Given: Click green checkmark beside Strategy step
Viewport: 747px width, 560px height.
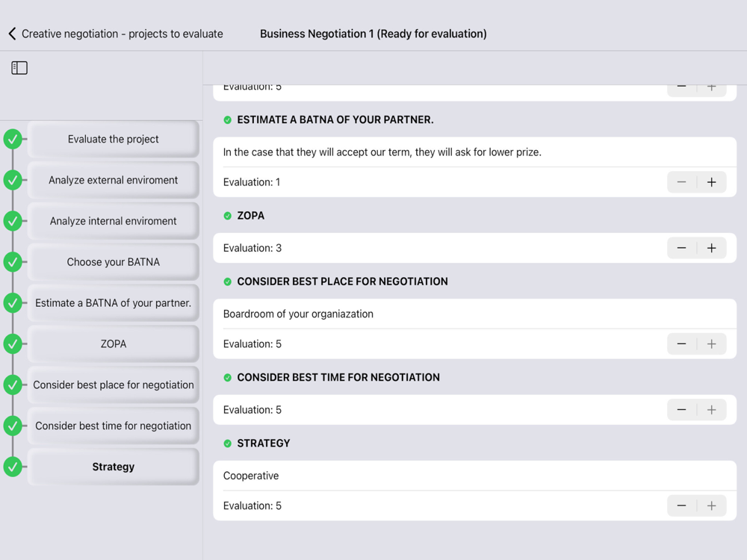Looking at the screenshot, I should tap(13, 467).
